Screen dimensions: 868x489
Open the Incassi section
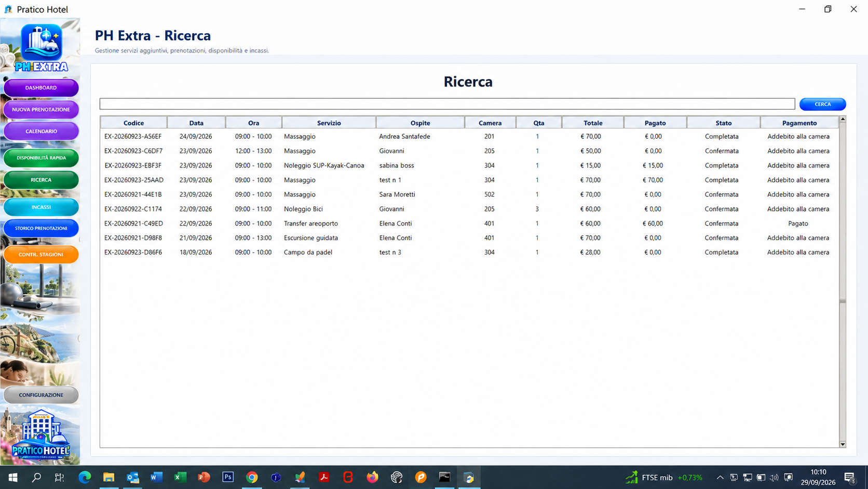(x=41, y=207)
